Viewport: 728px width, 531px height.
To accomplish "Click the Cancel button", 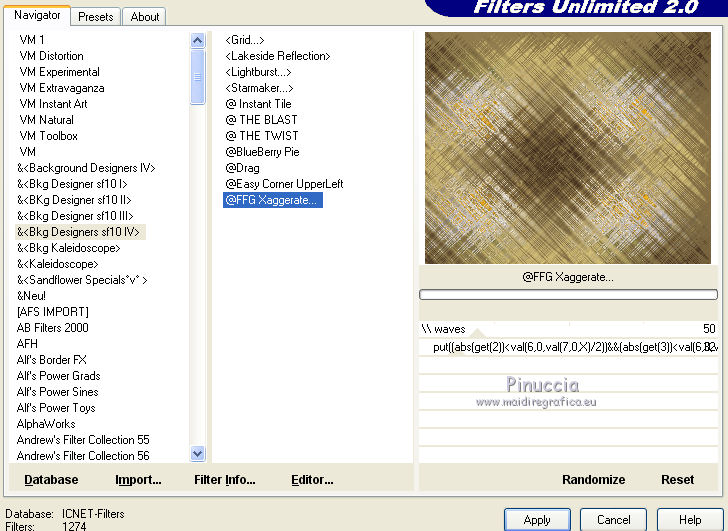I will click(x=613, y=520).
